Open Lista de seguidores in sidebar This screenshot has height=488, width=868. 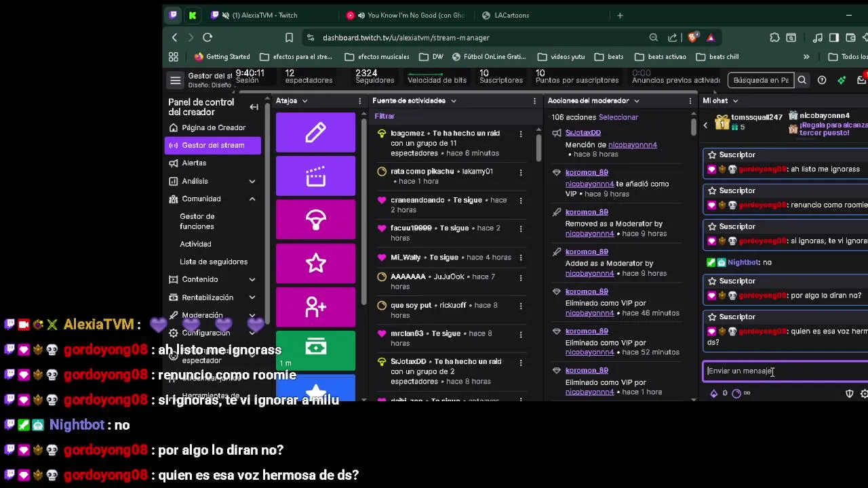tap(214, 262)
